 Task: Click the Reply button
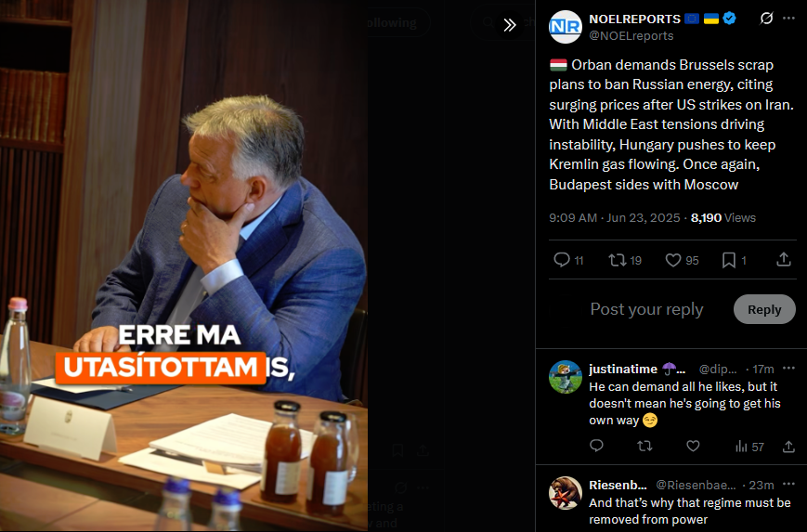pos(764,309)
